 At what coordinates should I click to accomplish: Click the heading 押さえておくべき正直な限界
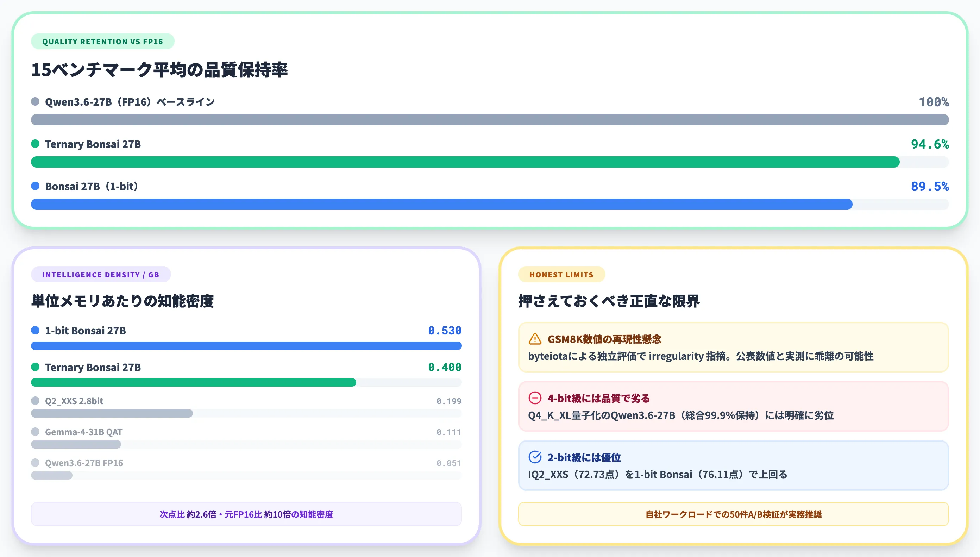click(x=609, y=301)
